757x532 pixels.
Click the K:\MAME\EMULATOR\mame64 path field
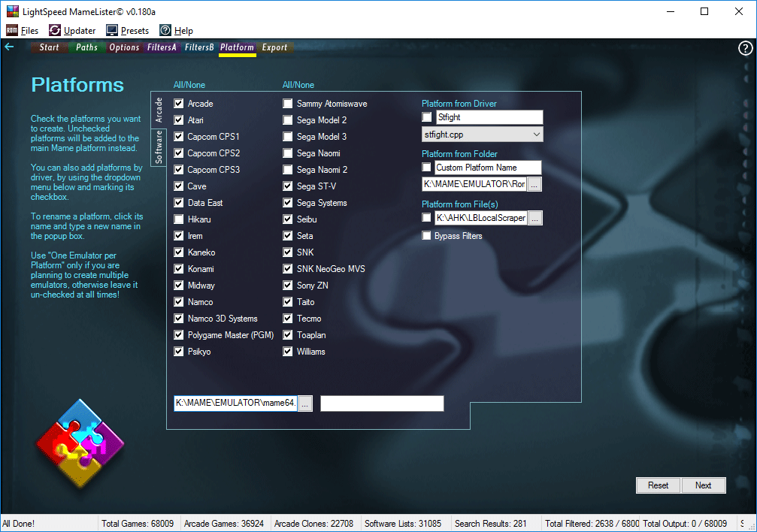tap(235, 403)
